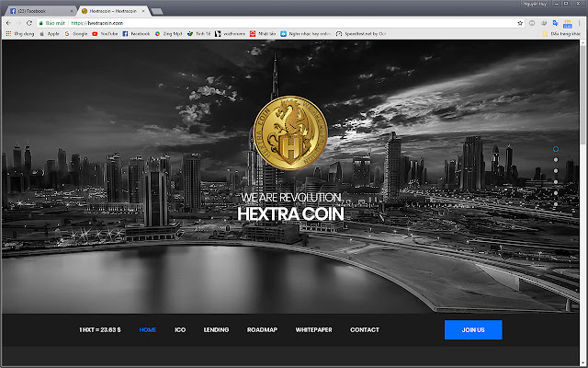Click the grey round extension icon

[532, 23]
